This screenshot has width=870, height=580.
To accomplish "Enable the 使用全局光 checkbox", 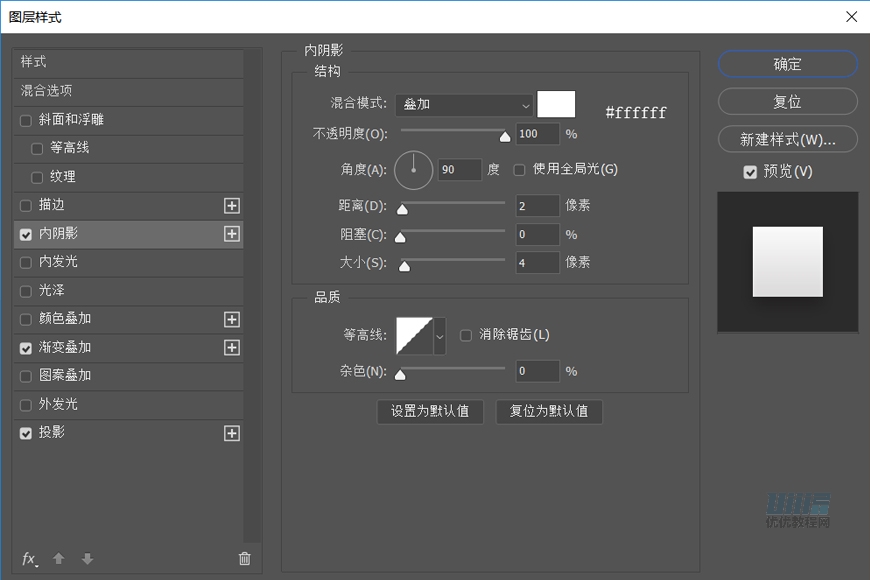I will pos(518,169).
